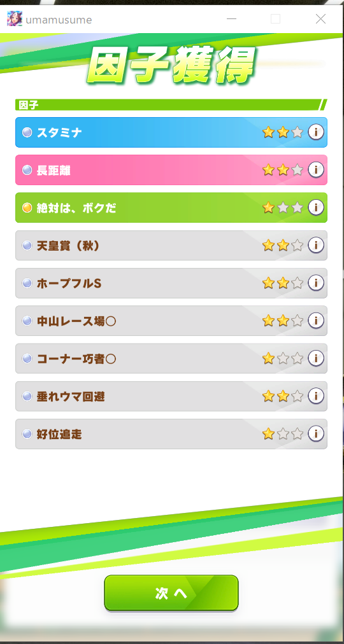The height and width of the screenshot is (644, 344).
Task: Select the green 絶対は、ボクだ row
Action: pyautogui.click(x=171, y=207)
